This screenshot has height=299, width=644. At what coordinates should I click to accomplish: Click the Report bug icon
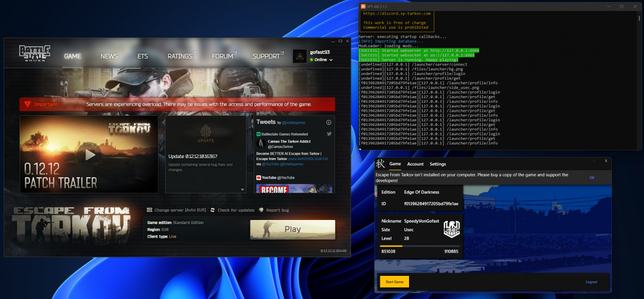pos(261,210)
